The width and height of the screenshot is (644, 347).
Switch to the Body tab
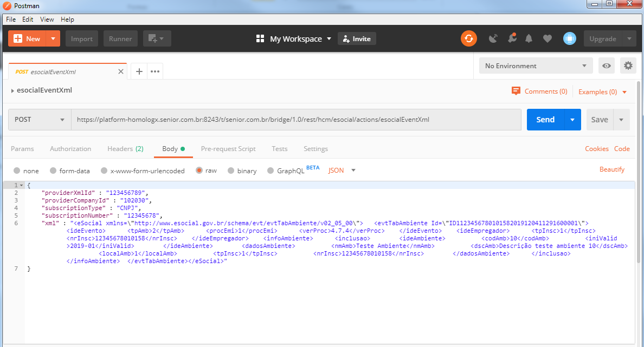173,148
